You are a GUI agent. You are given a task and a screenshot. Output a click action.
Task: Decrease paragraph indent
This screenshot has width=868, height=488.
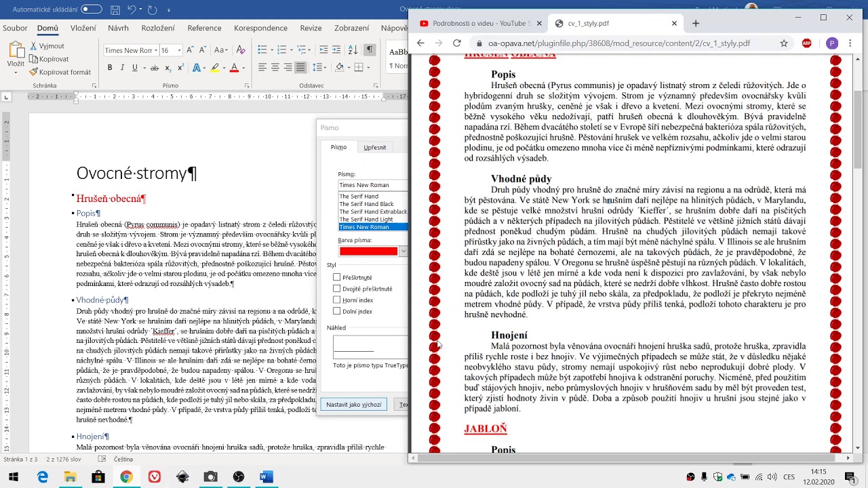click(323, 50)
